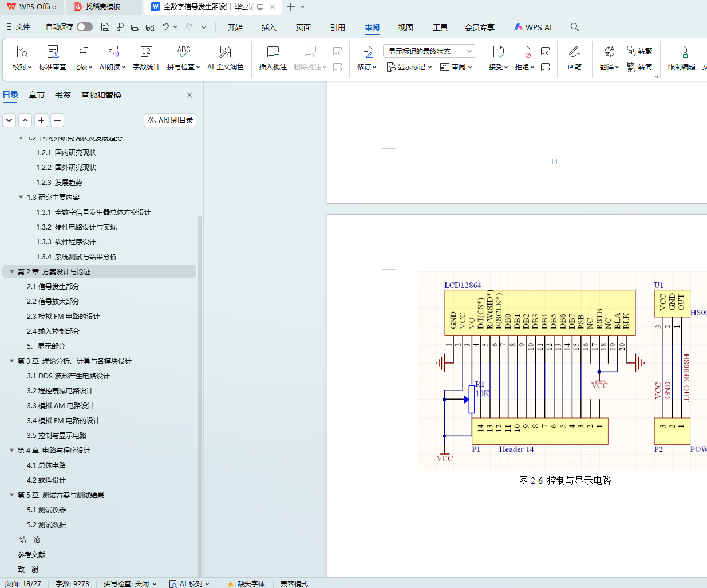
Task: Close the navigation pane
Action: (x=189, y=95)
